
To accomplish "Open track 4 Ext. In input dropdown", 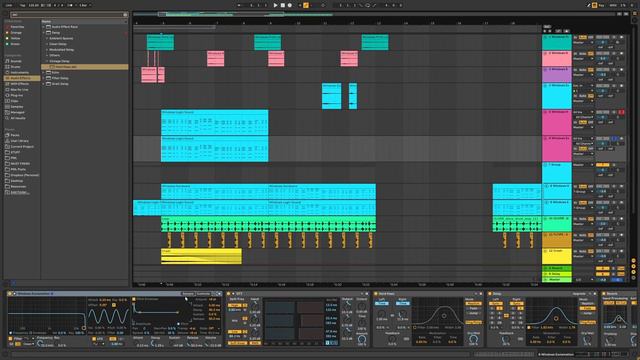I will click(583, 86).
